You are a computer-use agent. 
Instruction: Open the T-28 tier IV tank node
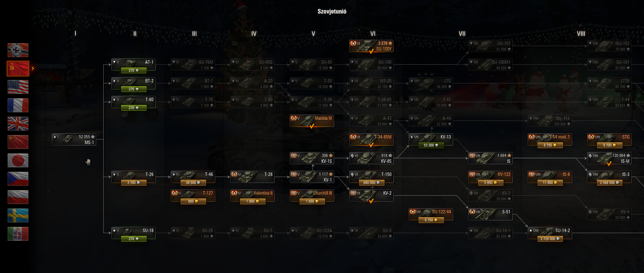point(252,177)
